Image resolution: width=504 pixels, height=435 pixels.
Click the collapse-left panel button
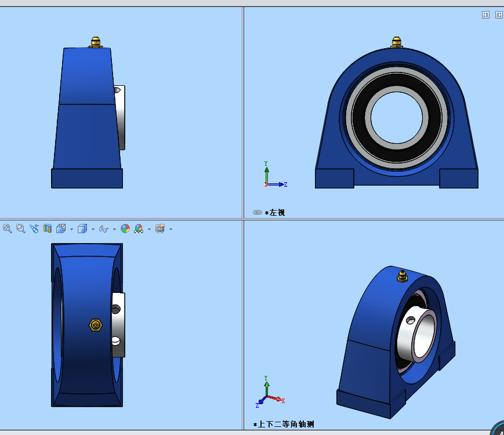[485, 14]
